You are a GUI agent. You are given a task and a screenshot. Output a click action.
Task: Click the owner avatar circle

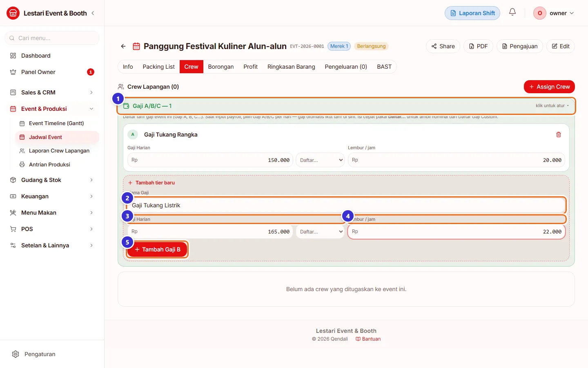coord(540,13)
